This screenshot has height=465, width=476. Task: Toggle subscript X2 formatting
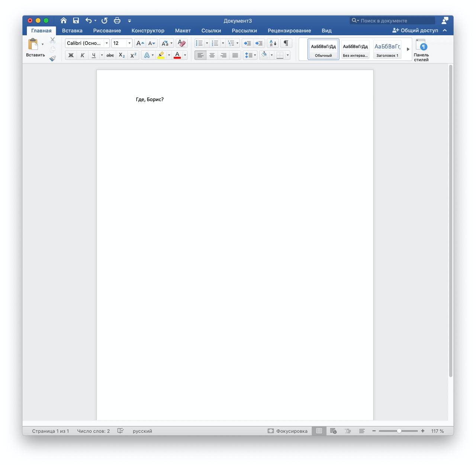122,55
